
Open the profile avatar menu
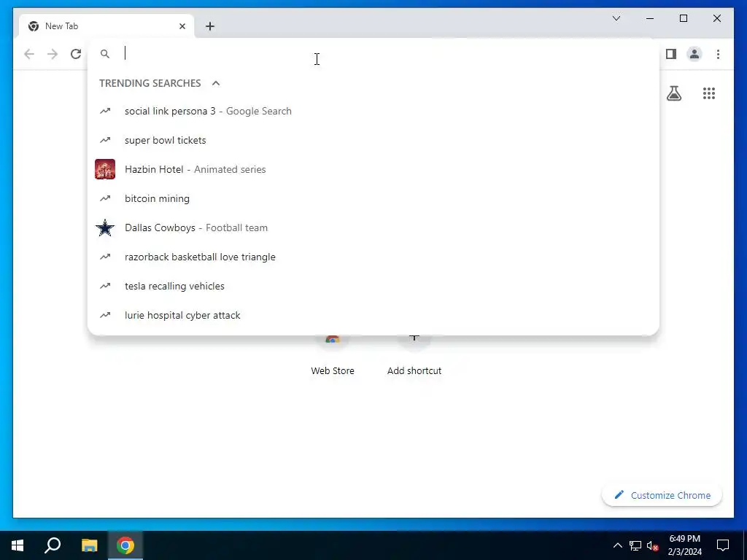coord(694,54)
